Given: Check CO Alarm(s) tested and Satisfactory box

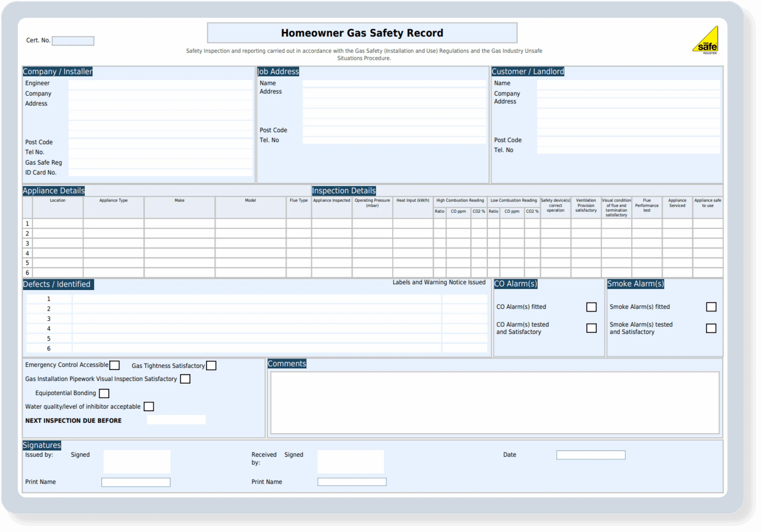Looking at the screenshot, I should tap(591, 328).
